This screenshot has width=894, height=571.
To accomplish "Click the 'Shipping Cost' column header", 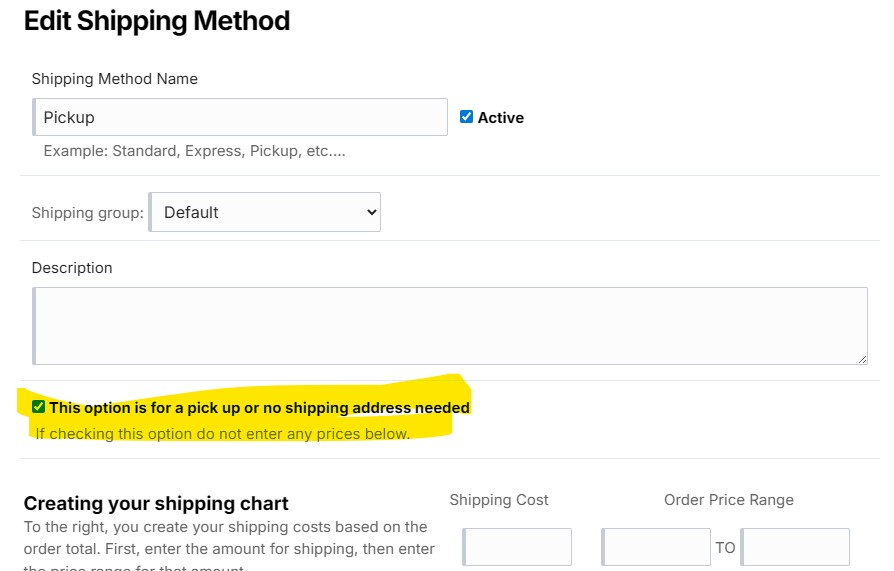I will (x=499, y=500).
